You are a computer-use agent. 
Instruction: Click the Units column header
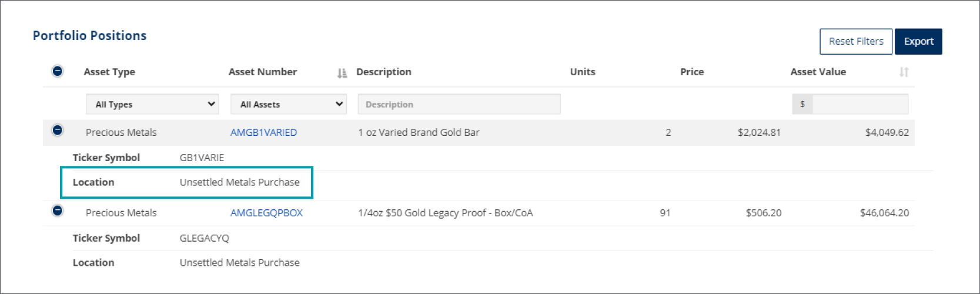[x=583, y=72]
